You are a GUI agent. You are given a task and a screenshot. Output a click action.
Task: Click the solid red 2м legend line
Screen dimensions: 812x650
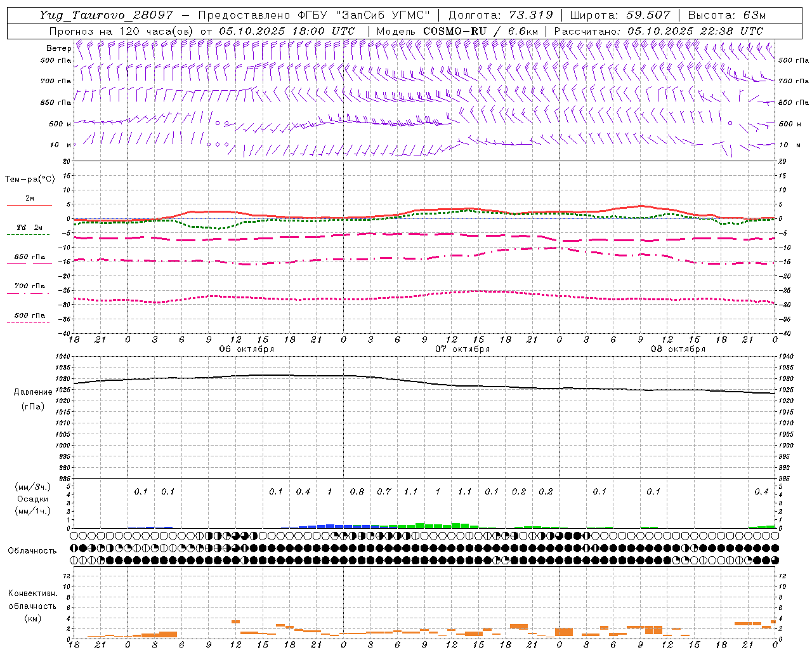(29, 206)
